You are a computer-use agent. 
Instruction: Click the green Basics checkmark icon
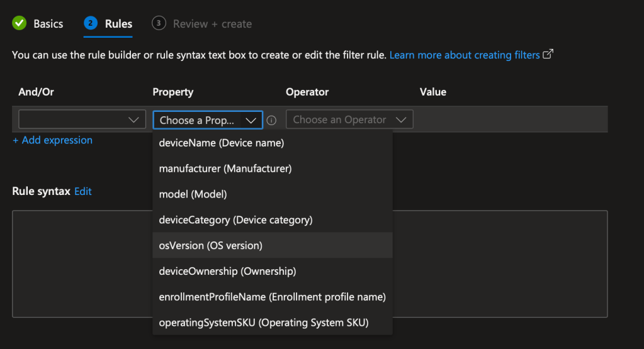[x=20, y=24]
